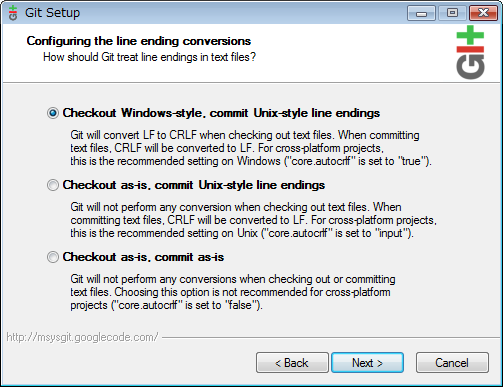503x387 pixels.
Task: Click the "Configuring the line ending conversions" heading
Action: (139, 41)
